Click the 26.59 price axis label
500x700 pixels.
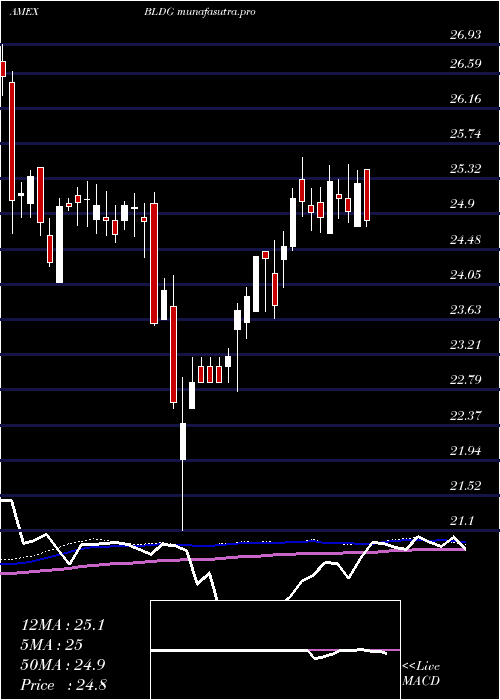[x=465, y=63]
